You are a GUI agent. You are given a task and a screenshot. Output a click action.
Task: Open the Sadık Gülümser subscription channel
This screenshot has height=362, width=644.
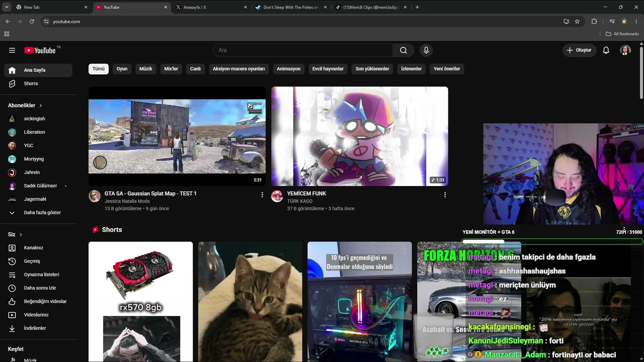[x=38, y=186]
